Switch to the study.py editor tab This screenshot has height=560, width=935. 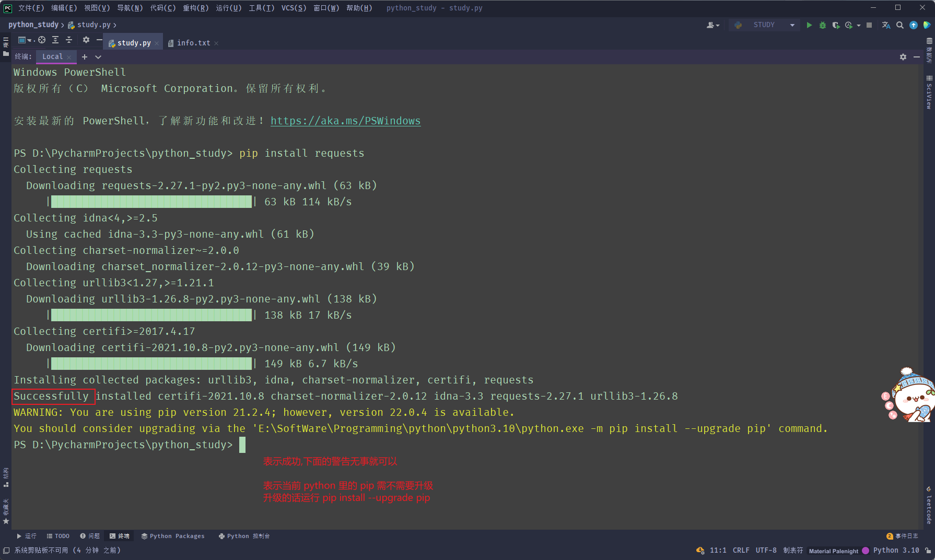pos(134,43)
